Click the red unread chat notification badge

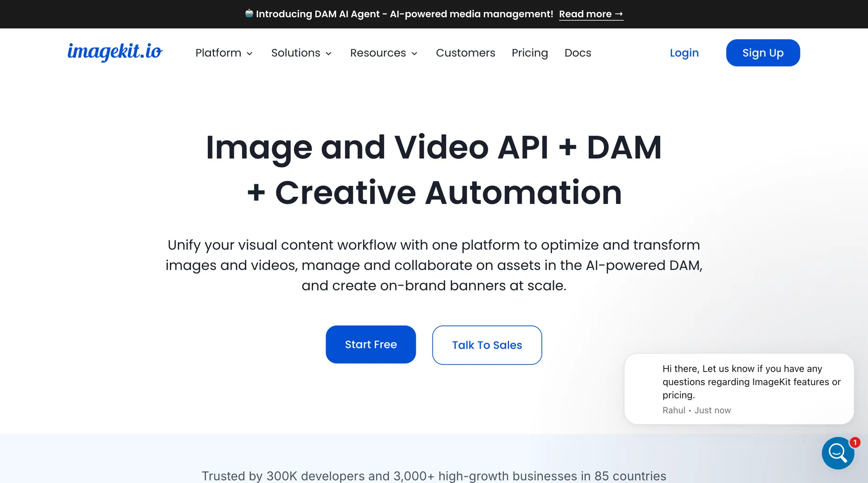855,442
